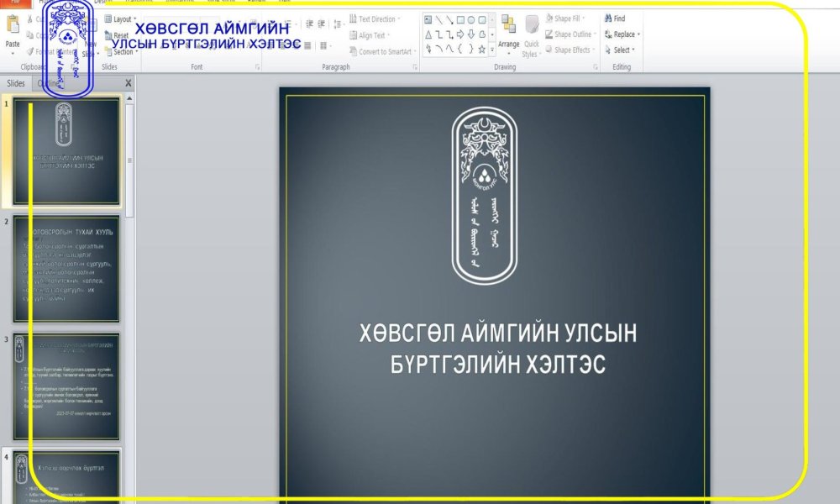Open the Paragraph dialog launcher
This screenshot has width=840, height=504.
click(x=415, y=67)
